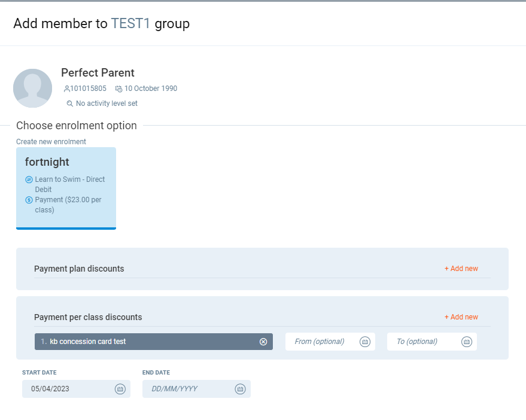Viewport: 526px width, 420px height.
Task: Open the Start Date calendar picker
Action: click(x=120, y=389)
